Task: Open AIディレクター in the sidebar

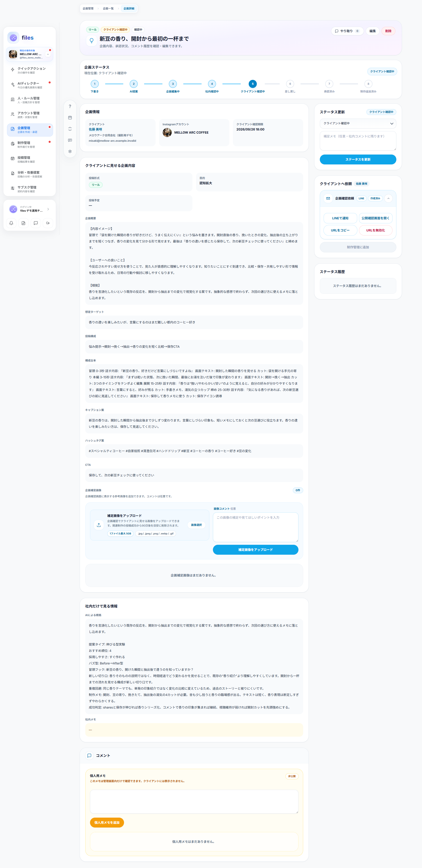Action: point(30,85)
